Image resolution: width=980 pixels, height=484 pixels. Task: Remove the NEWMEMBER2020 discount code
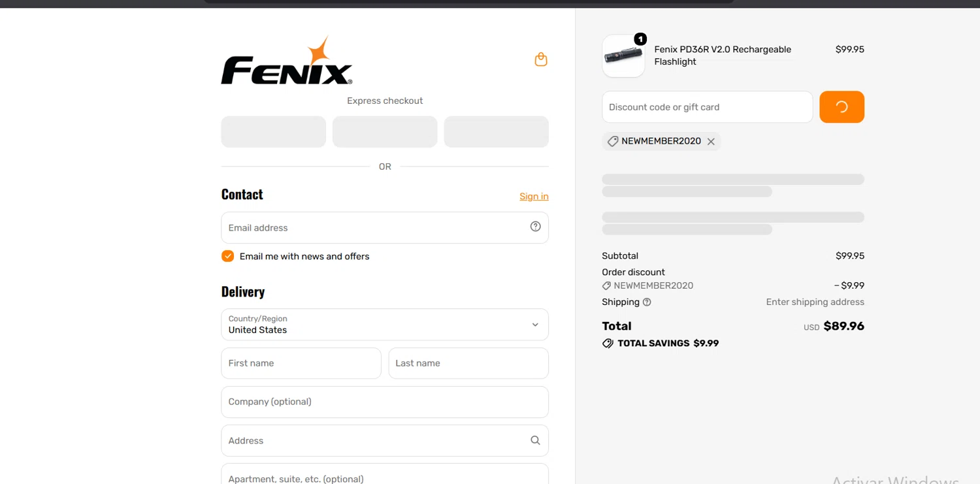pos(711,142)
